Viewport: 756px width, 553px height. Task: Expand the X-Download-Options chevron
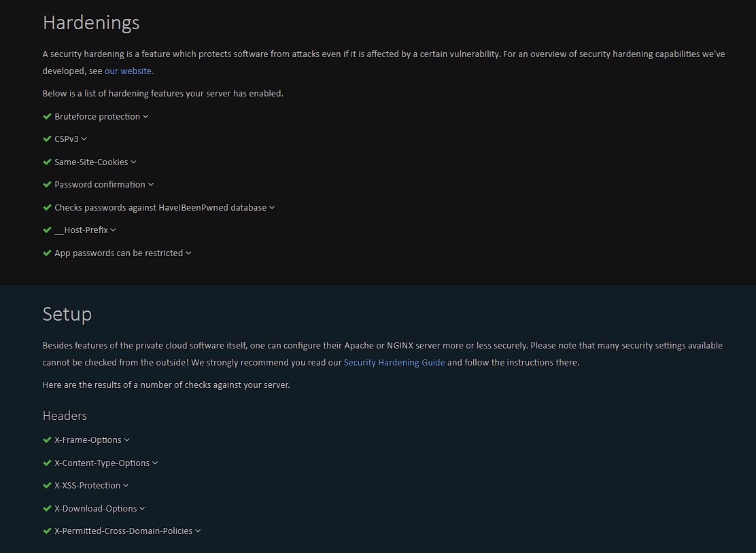click(143, 509)
